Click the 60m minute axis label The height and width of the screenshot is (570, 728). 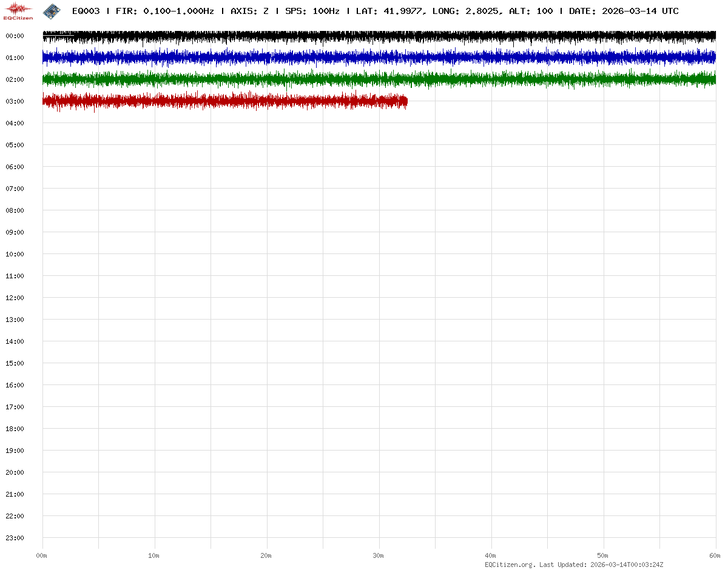[715, 555]
